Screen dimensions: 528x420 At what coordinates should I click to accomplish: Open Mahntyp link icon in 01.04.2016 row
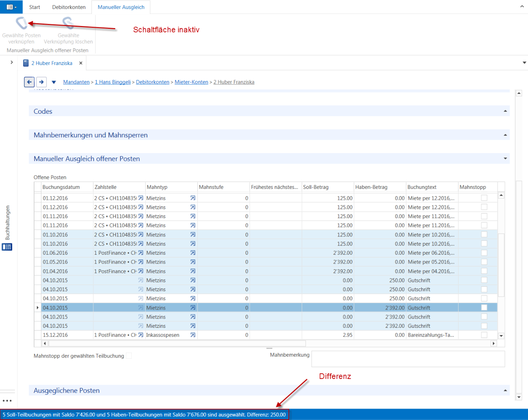coord(193,271)
